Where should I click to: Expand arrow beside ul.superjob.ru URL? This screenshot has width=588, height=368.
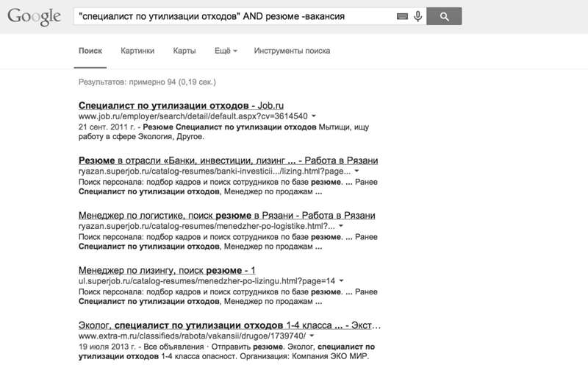(342, 281)
